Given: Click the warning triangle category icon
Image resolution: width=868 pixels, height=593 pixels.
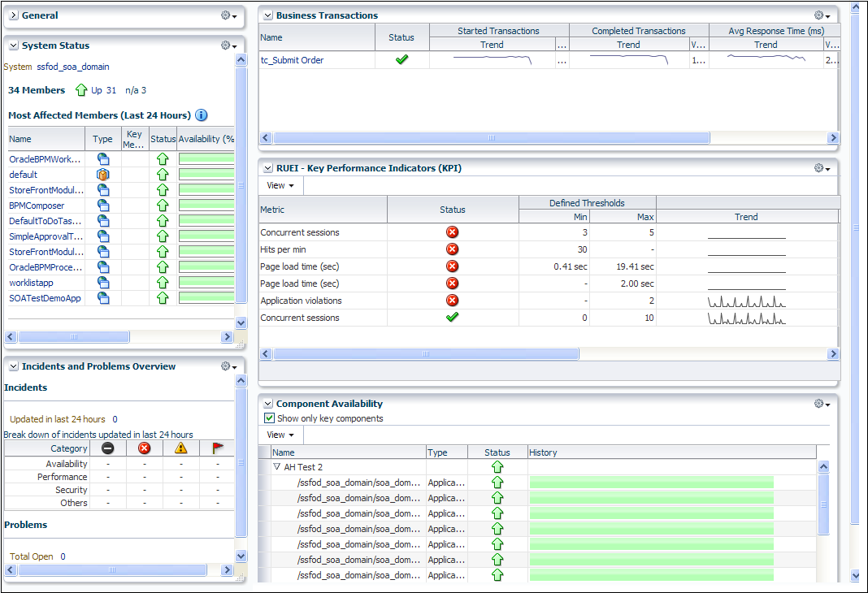Looking at the screenshot, I should pos(180,448).
